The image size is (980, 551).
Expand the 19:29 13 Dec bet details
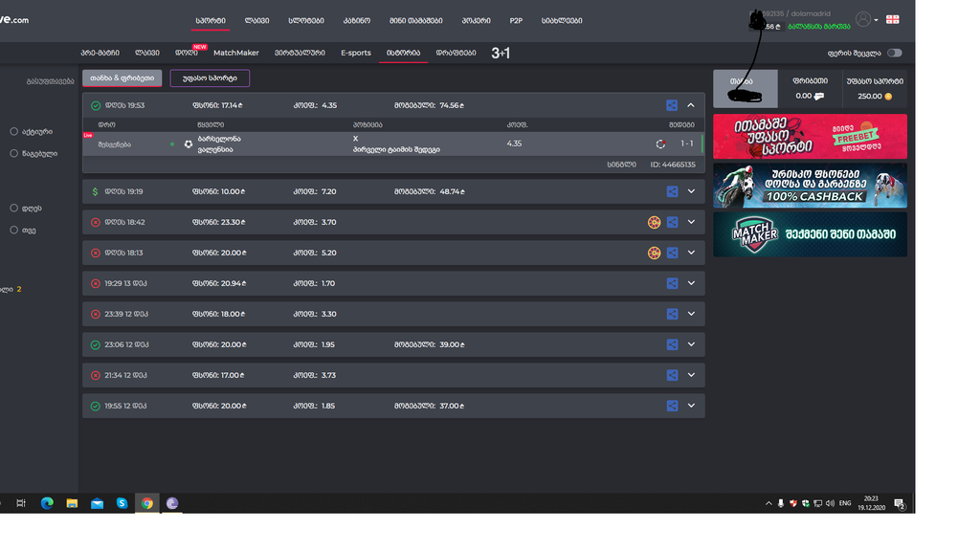pyautogui.click(x=691, y=283)
